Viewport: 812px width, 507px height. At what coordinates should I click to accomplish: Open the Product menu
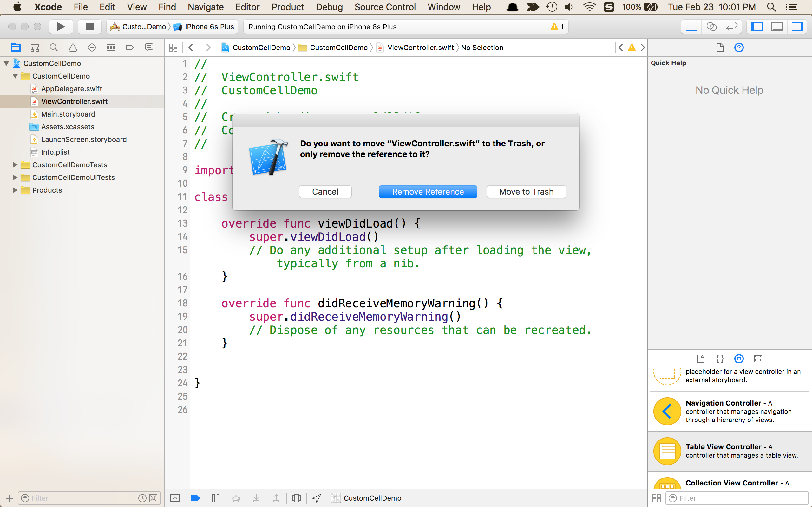288,7
